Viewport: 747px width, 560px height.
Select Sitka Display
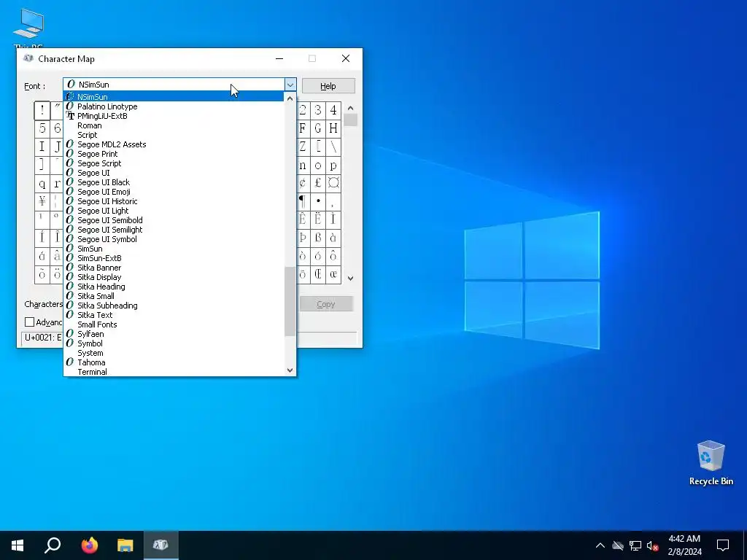coord(174,277)
